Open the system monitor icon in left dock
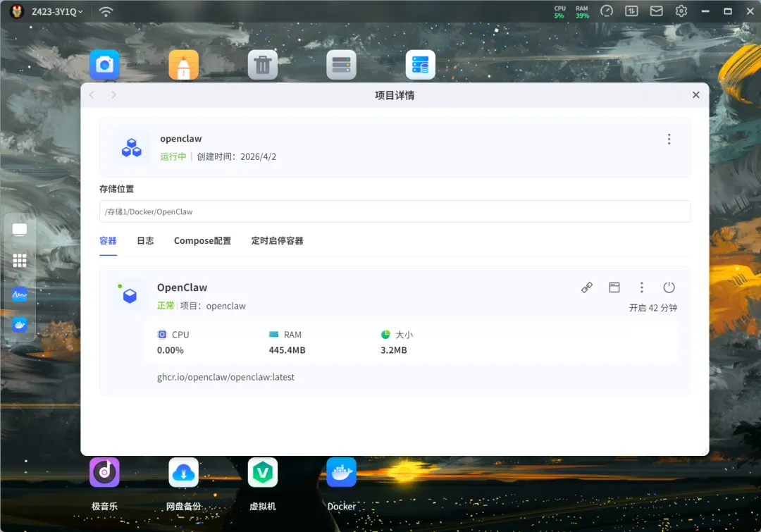This screenshot has height=532, width=761. [x=20, y=294]
